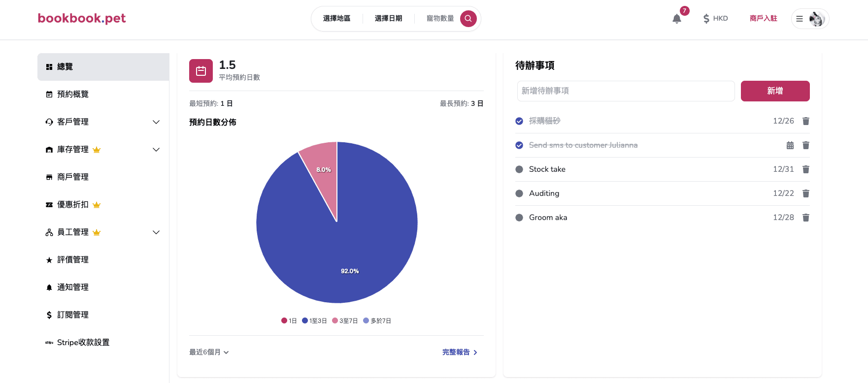
Task: Toggle the 1至3日 legend item
Action: point(315,321)
